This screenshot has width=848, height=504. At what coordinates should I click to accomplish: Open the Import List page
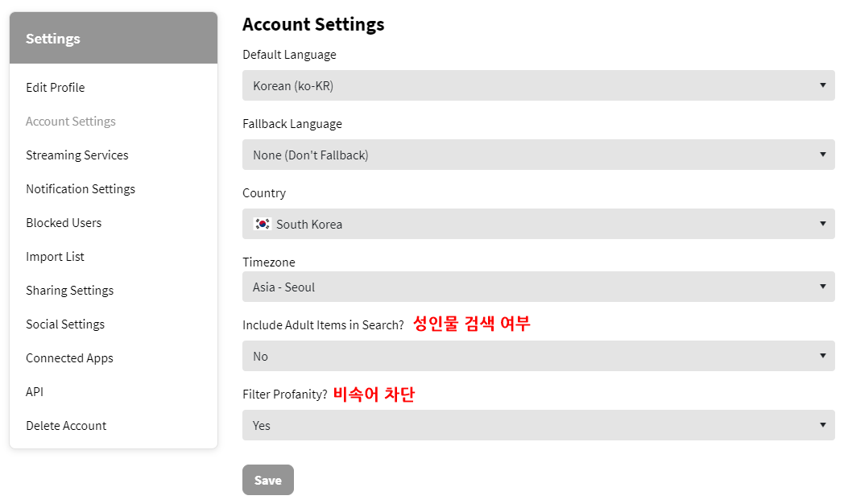click(55, 256)
